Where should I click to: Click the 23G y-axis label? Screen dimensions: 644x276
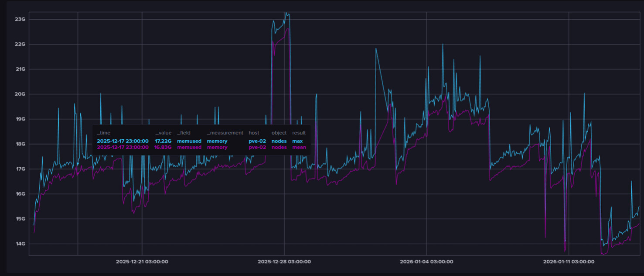[20, 19]
